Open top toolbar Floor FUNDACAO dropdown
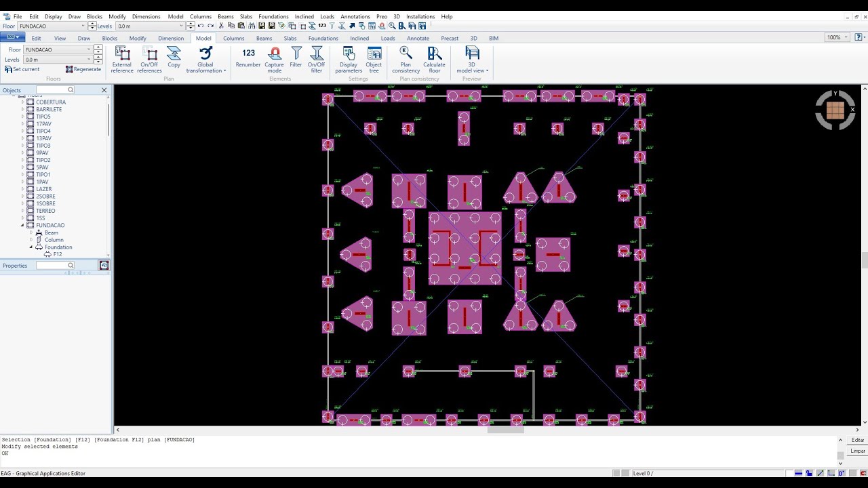The width and height of the screenshot is (868, 488). coord(53,26)
